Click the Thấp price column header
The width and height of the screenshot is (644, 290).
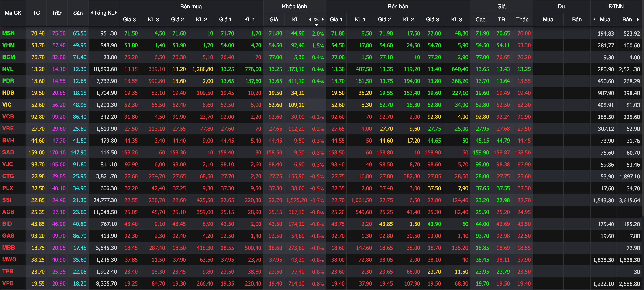pos(522,20)
